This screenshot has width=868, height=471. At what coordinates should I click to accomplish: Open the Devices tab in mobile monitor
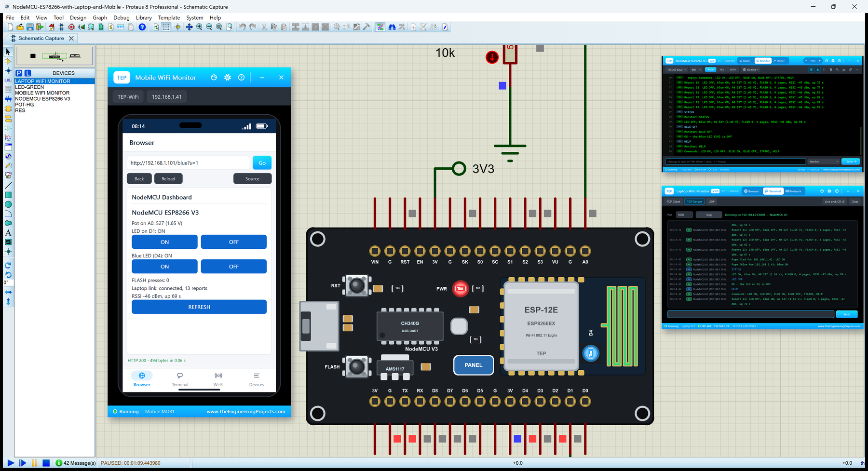click(x=257, y=379)
